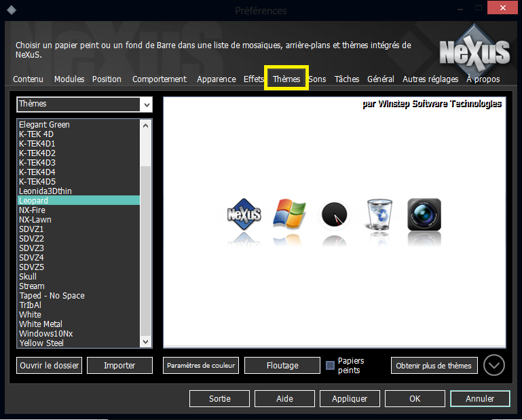Select the K-TEK4D1 theme

(79, 143)
